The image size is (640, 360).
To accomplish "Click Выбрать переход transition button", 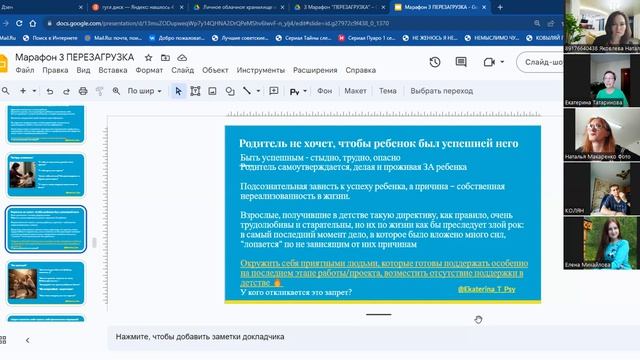I will [x=442, y=91].
